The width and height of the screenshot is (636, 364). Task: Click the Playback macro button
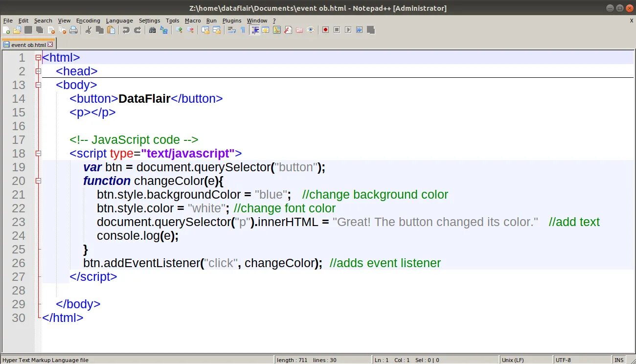click(348, 30)
